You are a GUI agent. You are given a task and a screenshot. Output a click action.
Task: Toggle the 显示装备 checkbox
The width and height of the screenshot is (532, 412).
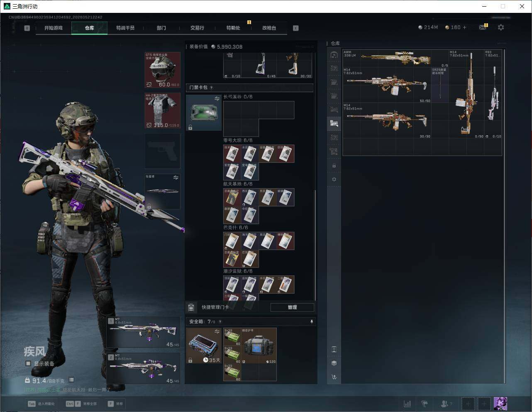point(28,363)
